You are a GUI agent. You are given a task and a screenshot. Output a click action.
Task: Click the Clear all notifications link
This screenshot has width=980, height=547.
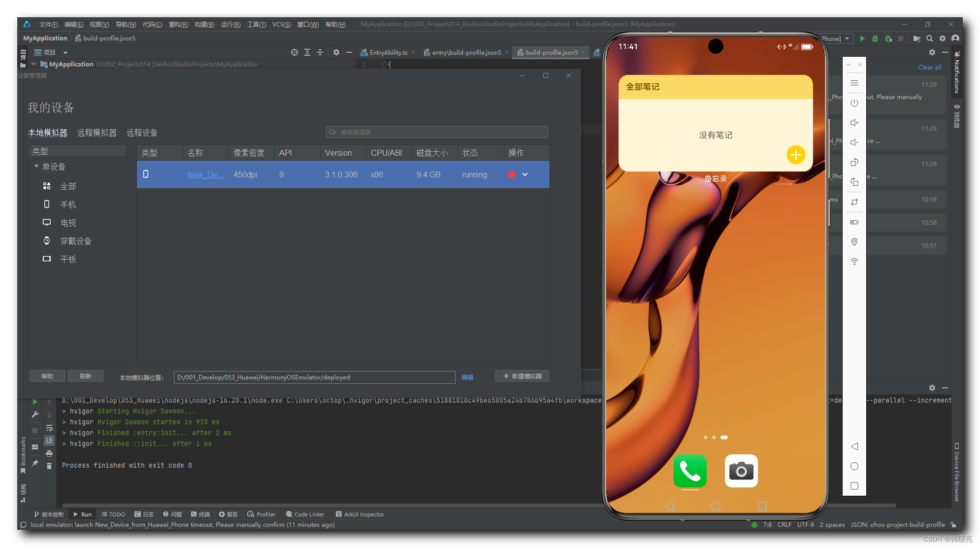coord(929,68)
